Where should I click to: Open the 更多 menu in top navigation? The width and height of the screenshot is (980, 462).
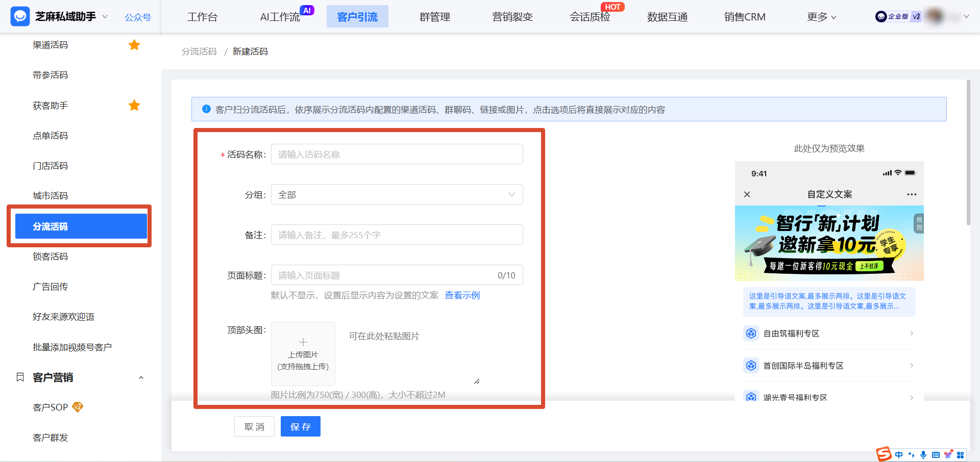pyautogui.click(x=822, y=17)
